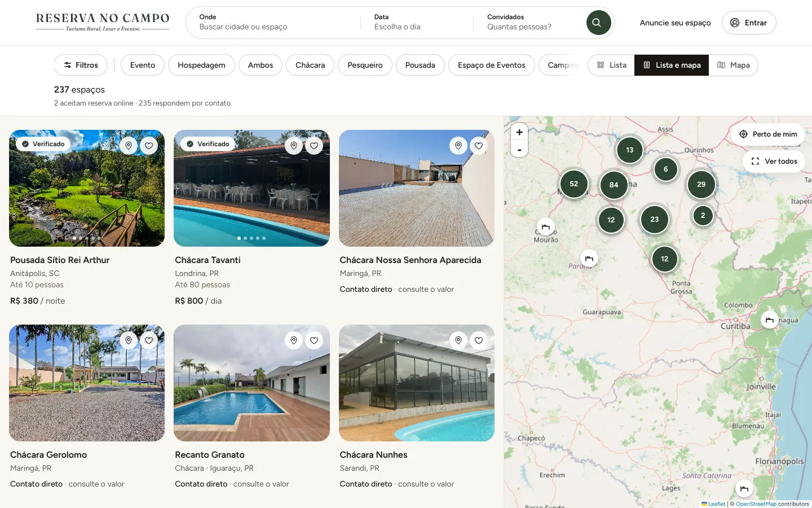Open the Recanto Granato listing title
The width and height of the screenshot is (812, 508).
210,455
